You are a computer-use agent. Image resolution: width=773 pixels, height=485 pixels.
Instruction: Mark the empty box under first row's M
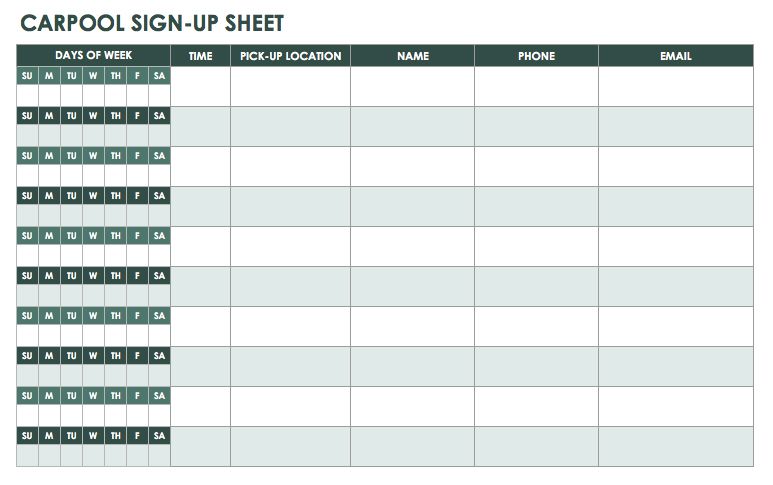pos(49,95)
